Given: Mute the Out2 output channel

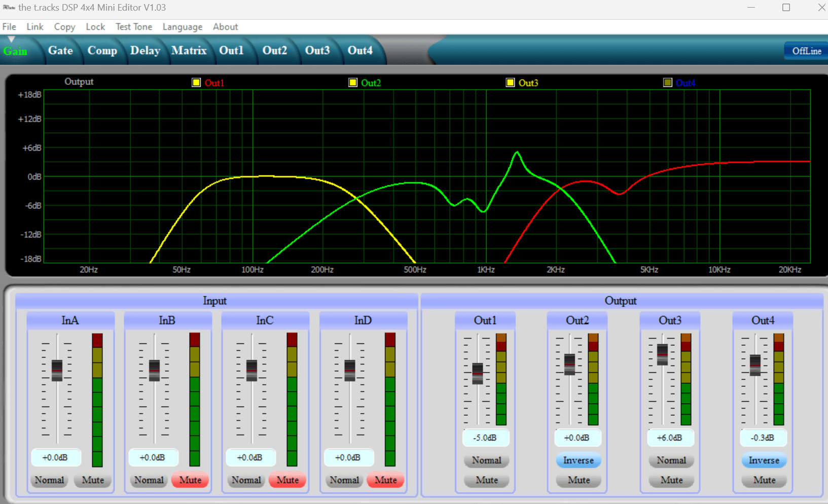Looking at the screenshot, I should (x=578, y=480).
